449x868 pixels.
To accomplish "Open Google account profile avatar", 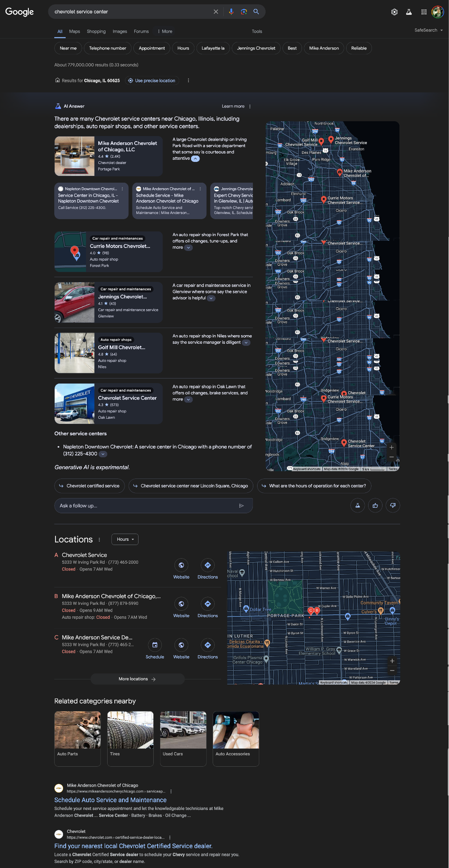I will click(438, 12).
